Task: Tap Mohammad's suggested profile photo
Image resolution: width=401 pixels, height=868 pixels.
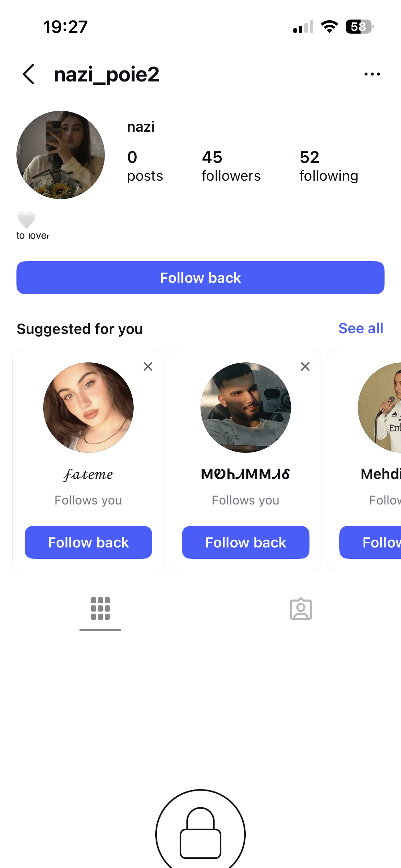Action: 245,408
